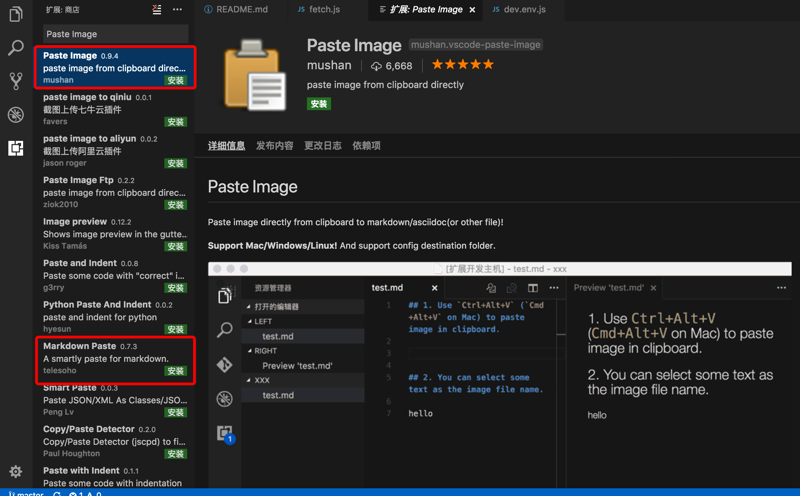
Task: Click the five-star rating of Paste Image
Action: 463,64
